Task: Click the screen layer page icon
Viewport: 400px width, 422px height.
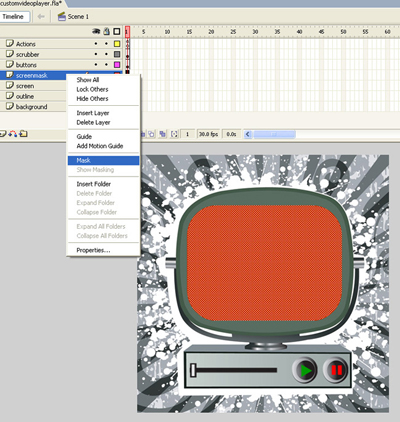Action: tap(10, 85)
